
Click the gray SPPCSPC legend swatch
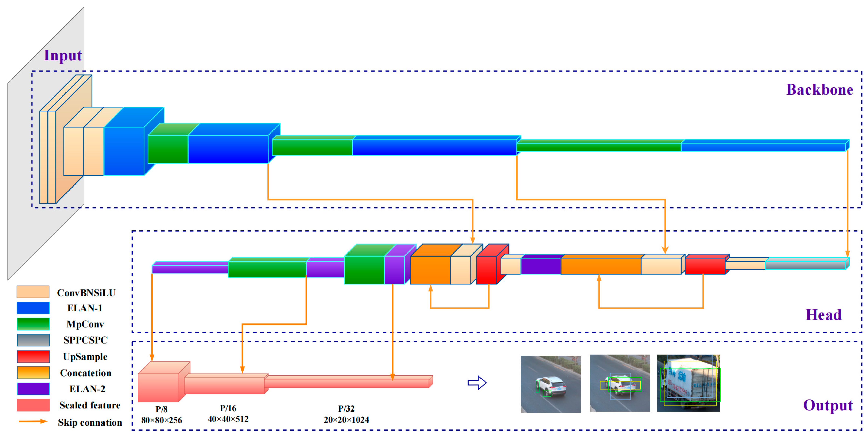pos(33,340)
